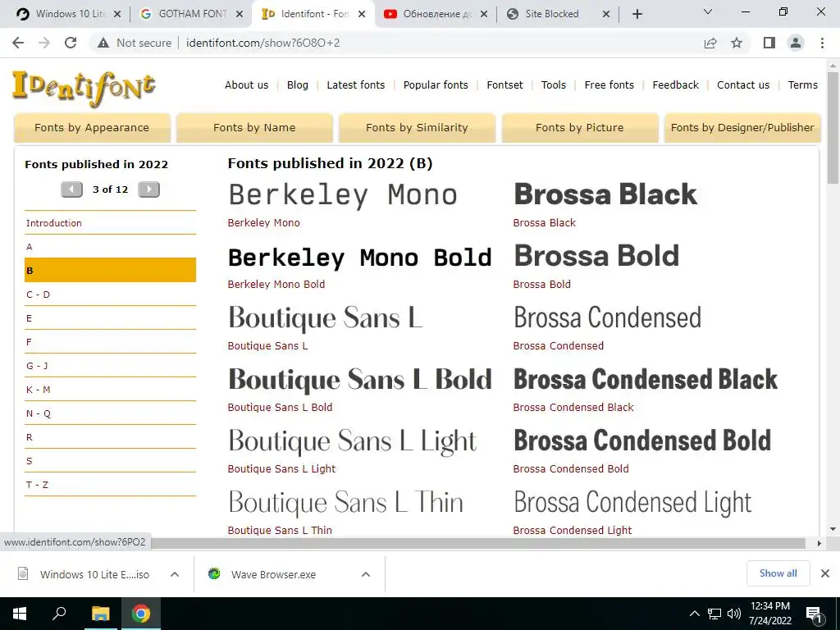The height and width of the screenshot is (630, 840).
Task: Open the Fontset link
Action: coord(504,84)
